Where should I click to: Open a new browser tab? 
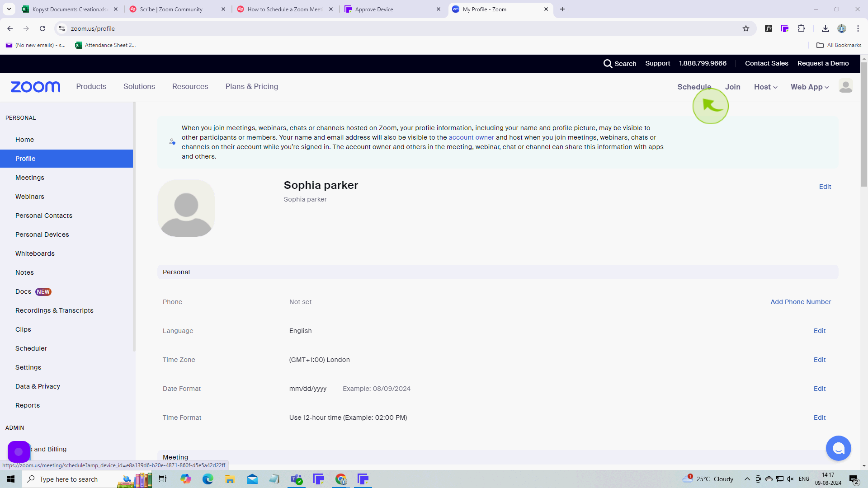tap(562, 9)
